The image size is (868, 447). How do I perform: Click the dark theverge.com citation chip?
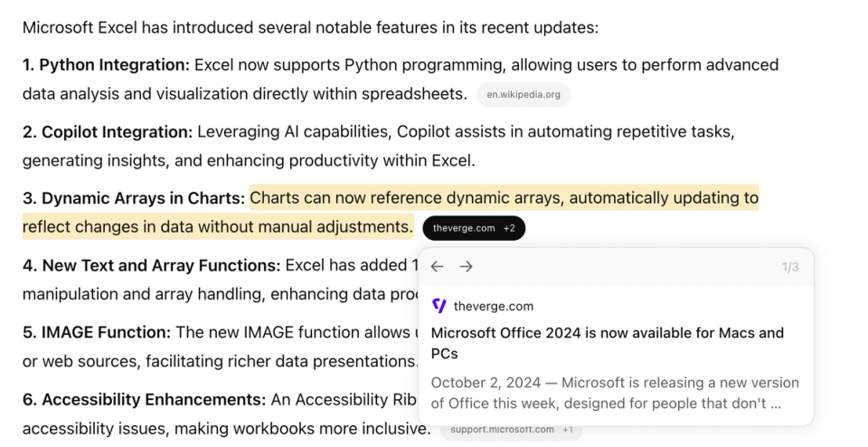click(464, 228)
